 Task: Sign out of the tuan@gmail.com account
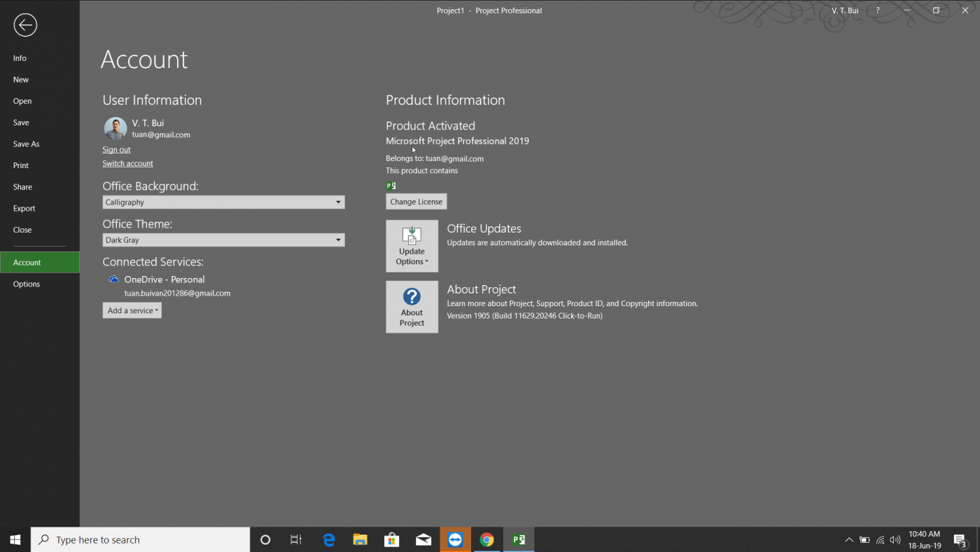coord(116,149)
